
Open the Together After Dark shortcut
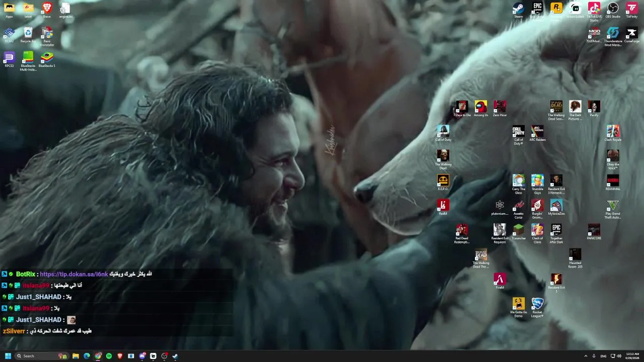(x=556, y=233)
